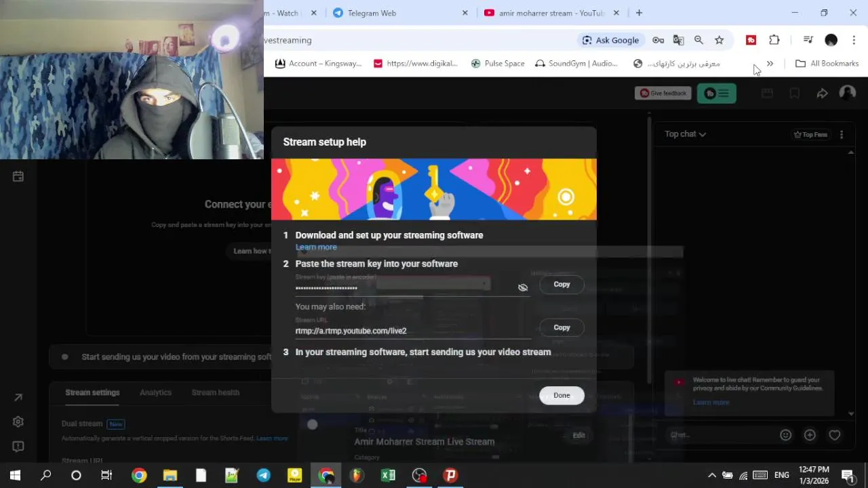Close the Telegram Web tab
868x488 pixels.
(465, 13)
